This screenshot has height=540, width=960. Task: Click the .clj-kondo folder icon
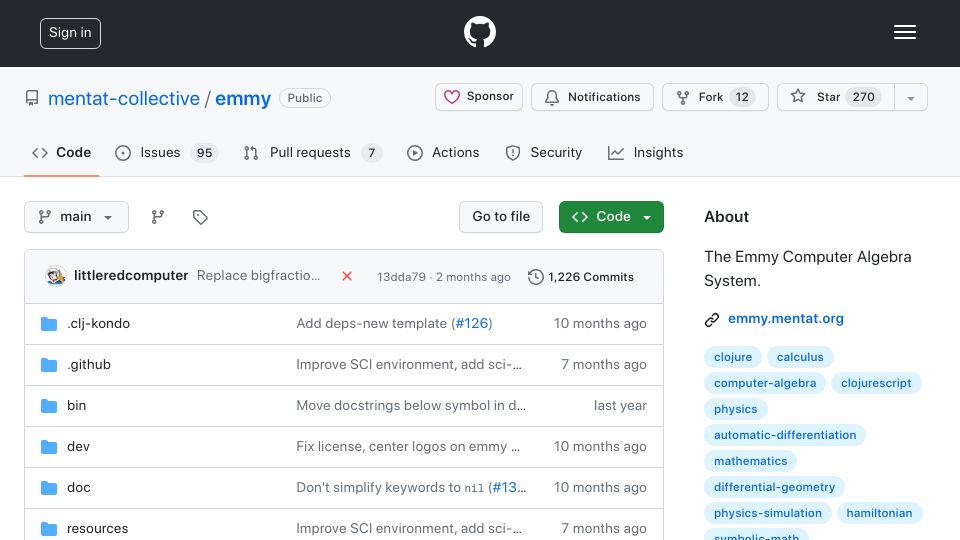click(49, 324)
